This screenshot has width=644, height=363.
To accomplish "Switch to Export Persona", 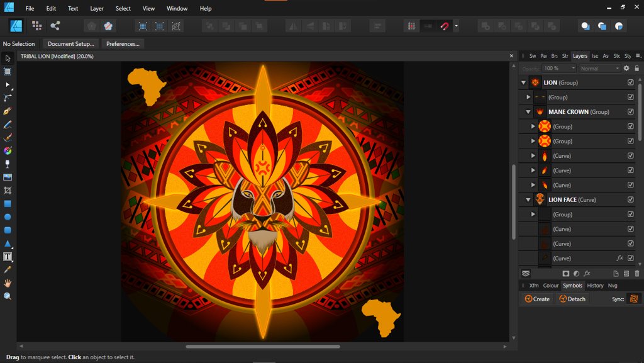I will (55, 26).
